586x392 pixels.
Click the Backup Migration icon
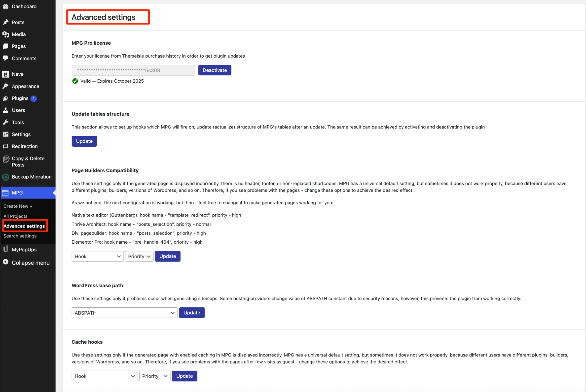(x=5, y=177)
